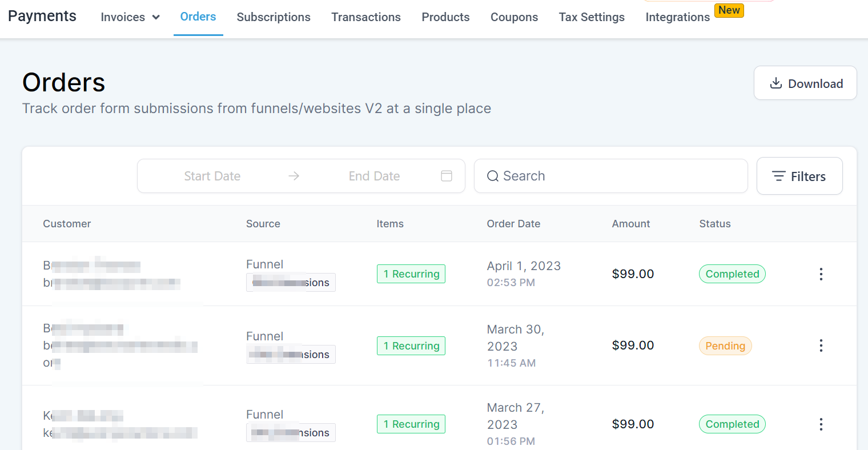Open actions menu for March 30 order
This screenshot has height=450, width=868.
click(x=821, y=345)
